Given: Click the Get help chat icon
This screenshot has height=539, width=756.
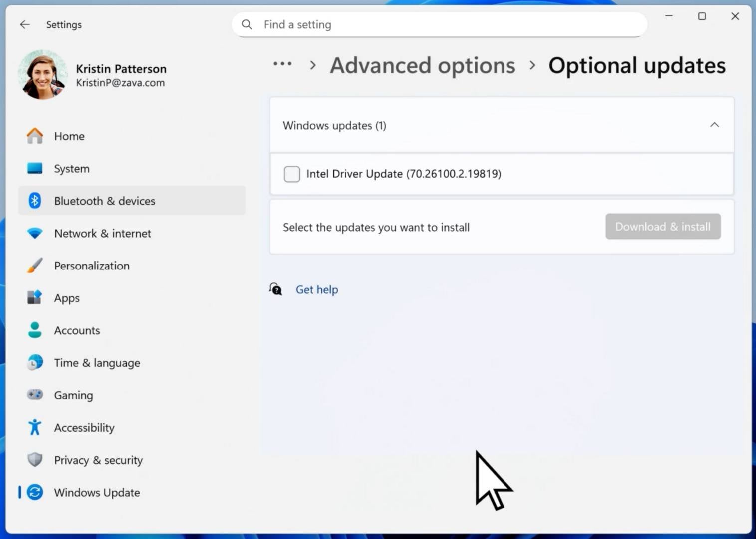Looking at the screenshot, I should click(275, 289).
